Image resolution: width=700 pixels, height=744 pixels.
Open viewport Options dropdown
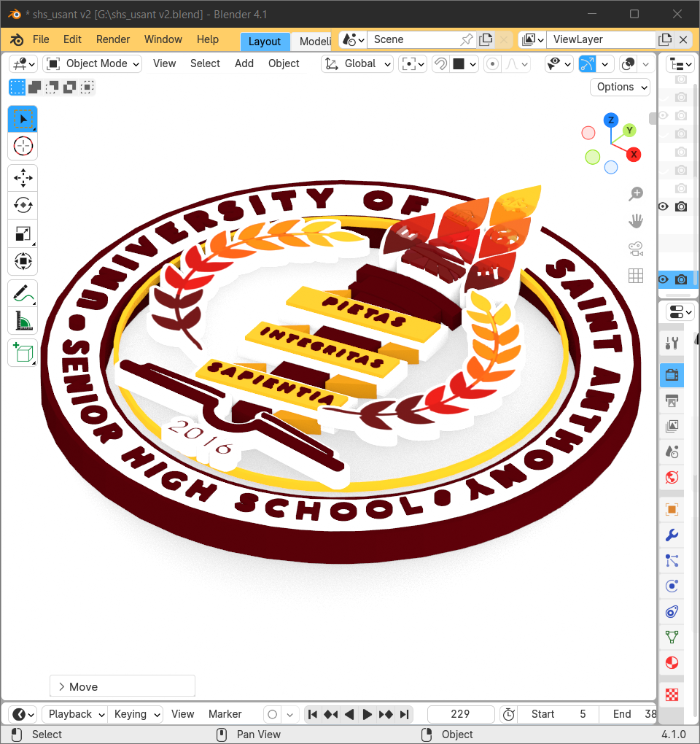(620, 88)
